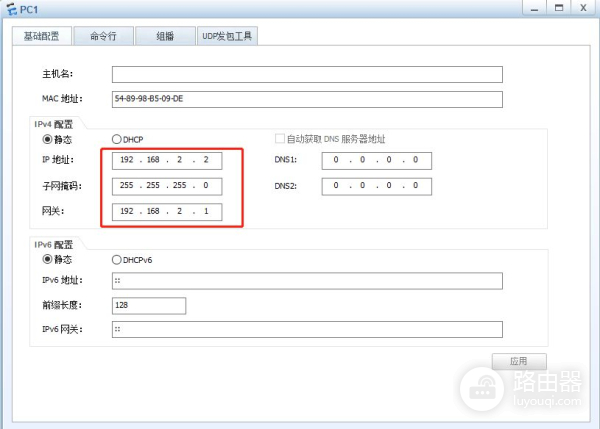Open the 命令行 tab
The image size is (600, 429).
(103, 36)
